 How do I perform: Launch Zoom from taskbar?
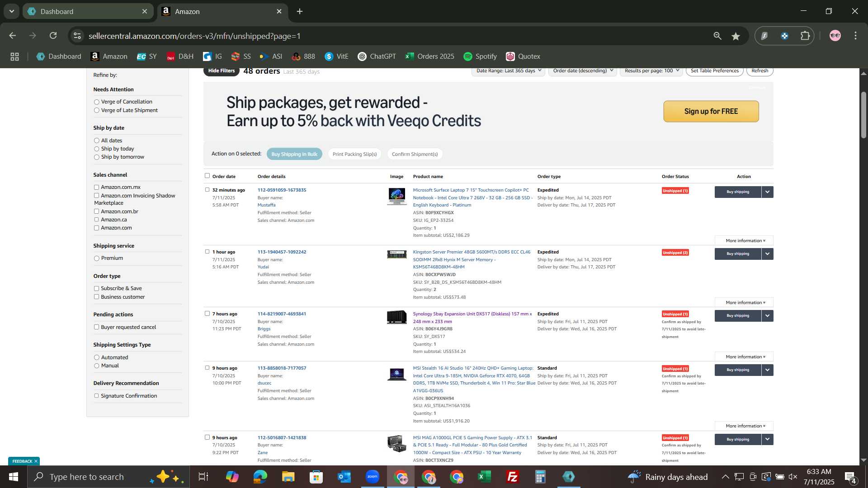tap(373, 477)
